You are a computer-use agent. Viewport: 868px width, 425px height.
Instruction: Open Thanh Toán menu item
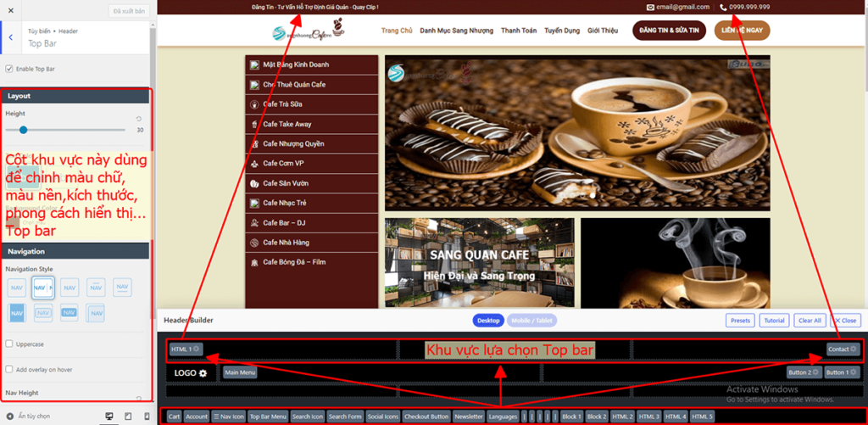point(519,31)
